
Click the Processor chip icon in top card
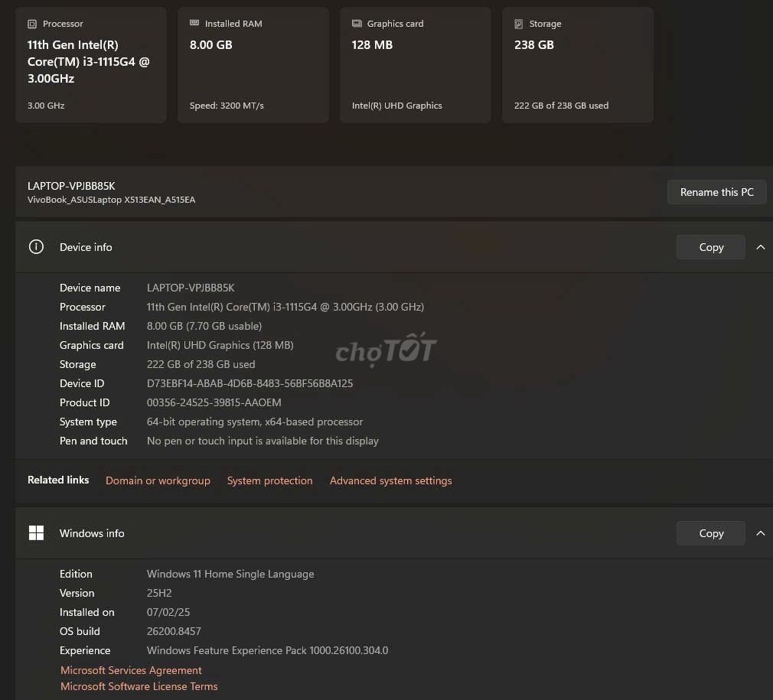tap(32, 24)
